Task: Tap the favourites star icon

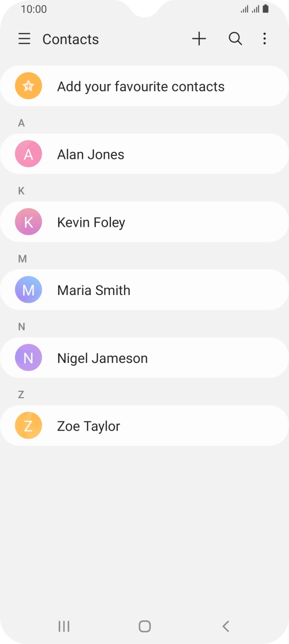Action: pyautogui.click(x=28, y=85)
